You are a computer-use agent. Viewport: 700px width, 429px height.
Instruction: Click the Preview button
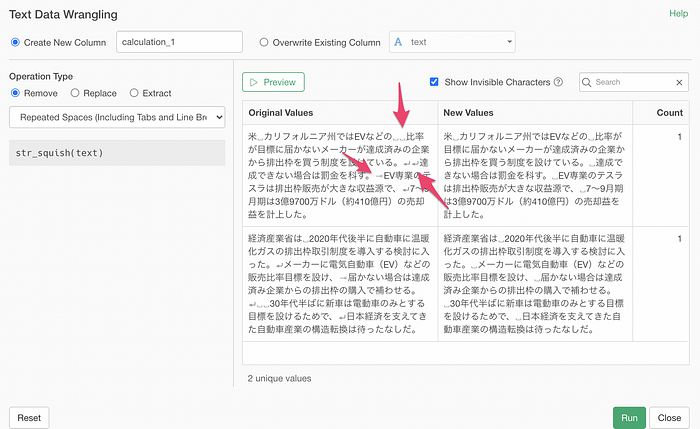[x=273, y=82]
